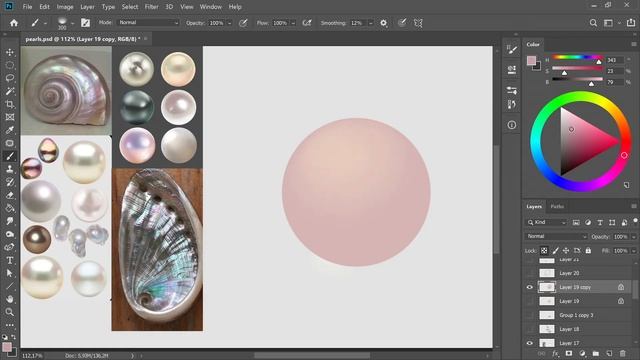
Task: Click the Saturation slider bar
Action: point(577,68)
